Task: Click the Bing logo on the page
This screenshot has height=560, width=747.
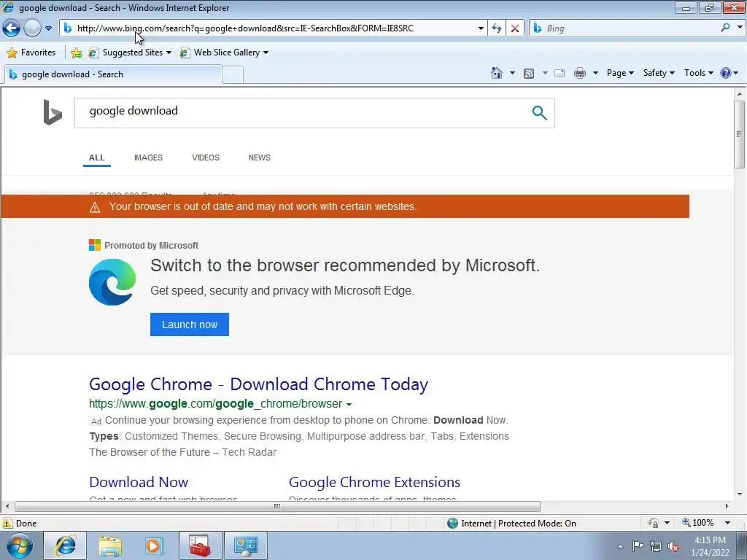Action: 53,112
